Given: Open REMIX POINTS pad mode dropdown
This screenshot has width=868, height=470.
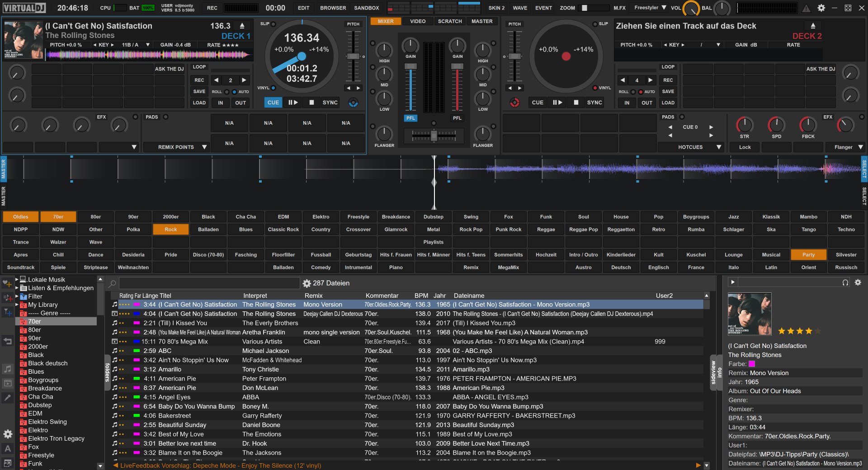Looking at the screenshot, I should pos(204,147).
